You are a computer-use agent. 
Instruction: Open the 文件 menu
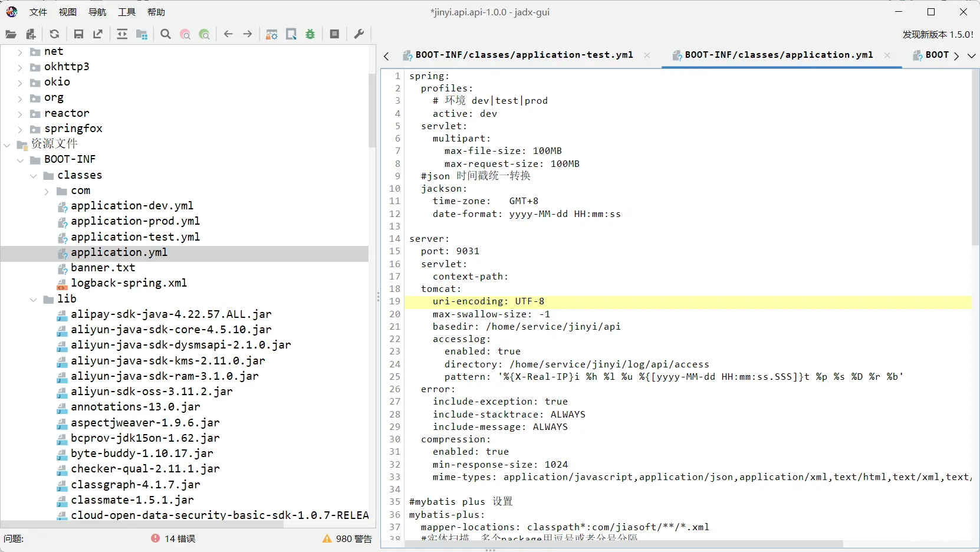pos(38,12)
